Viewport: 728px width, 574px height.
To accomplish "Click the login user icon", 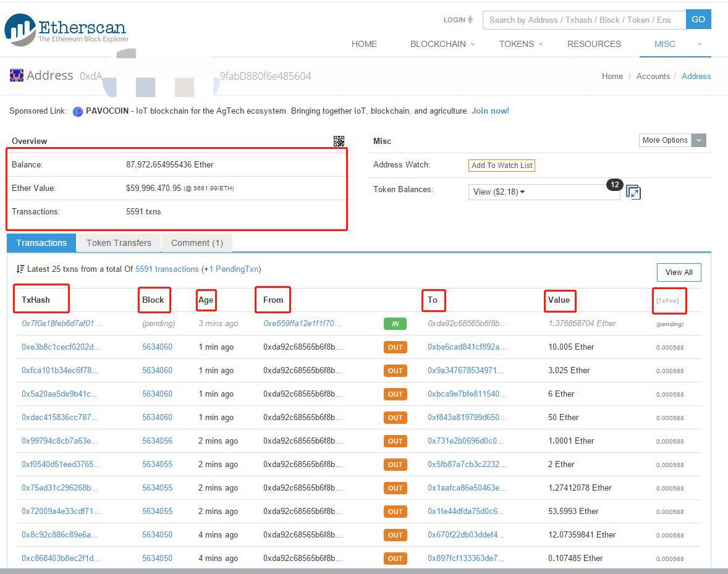I will point(470,20).
